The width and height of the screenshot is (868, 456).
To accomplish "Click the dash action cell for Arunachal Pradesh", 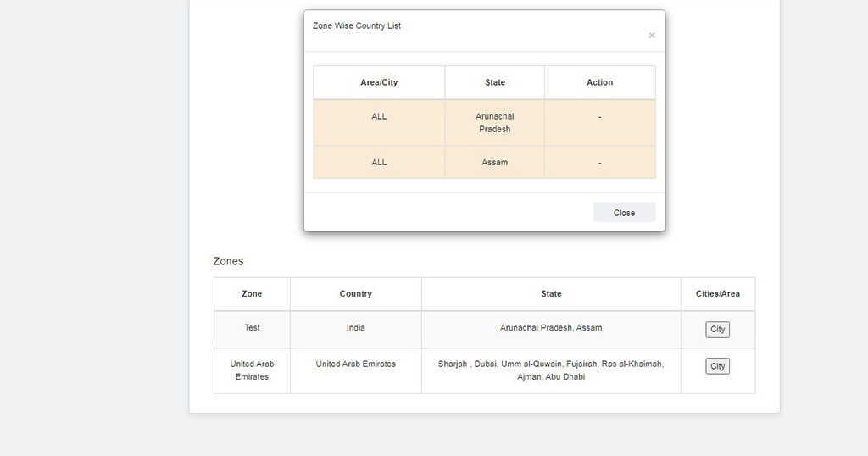I will (x=599, y=123).
